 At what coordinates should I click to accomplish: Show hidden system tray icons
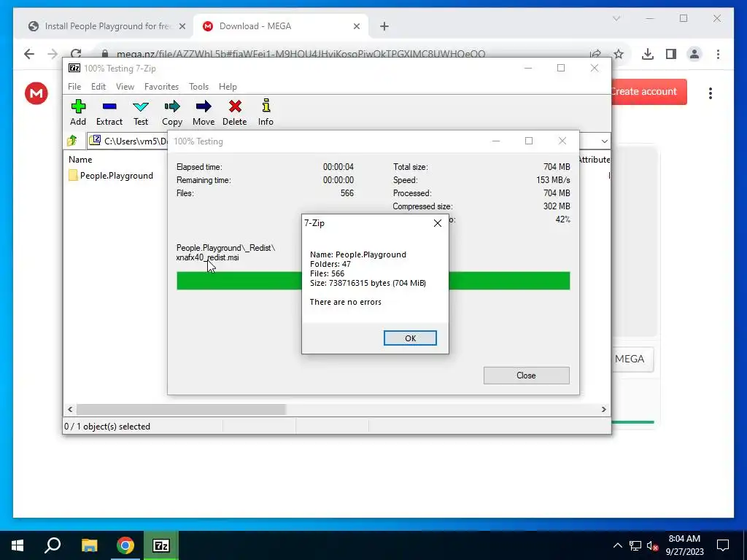point(617,545)
